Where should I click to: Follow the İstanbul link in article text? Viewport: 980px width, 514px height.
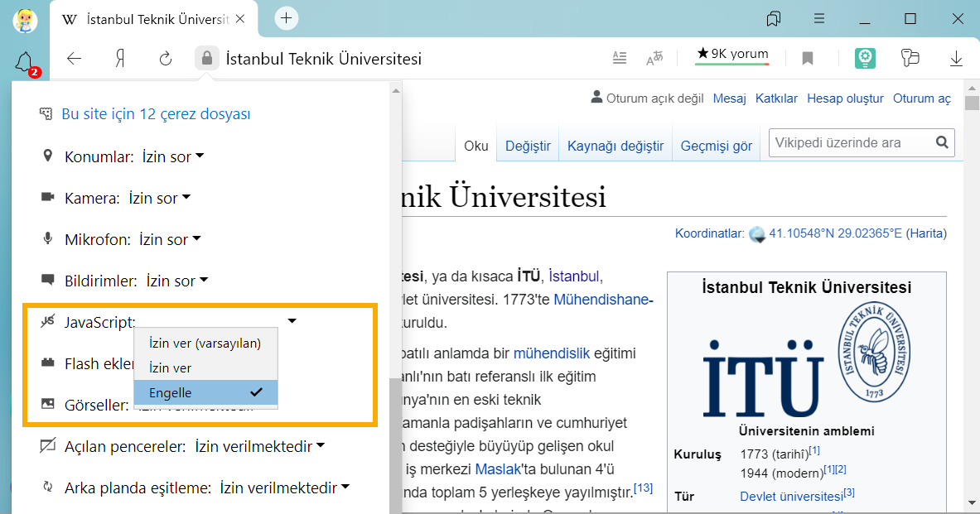(x=574, y=276)
